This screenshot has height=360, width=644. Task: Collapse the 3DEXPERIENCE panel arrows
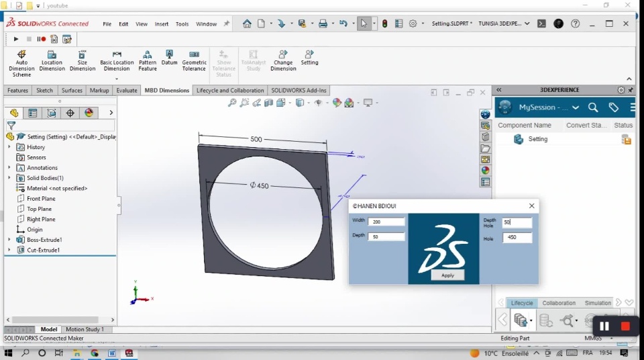[499, 90]
